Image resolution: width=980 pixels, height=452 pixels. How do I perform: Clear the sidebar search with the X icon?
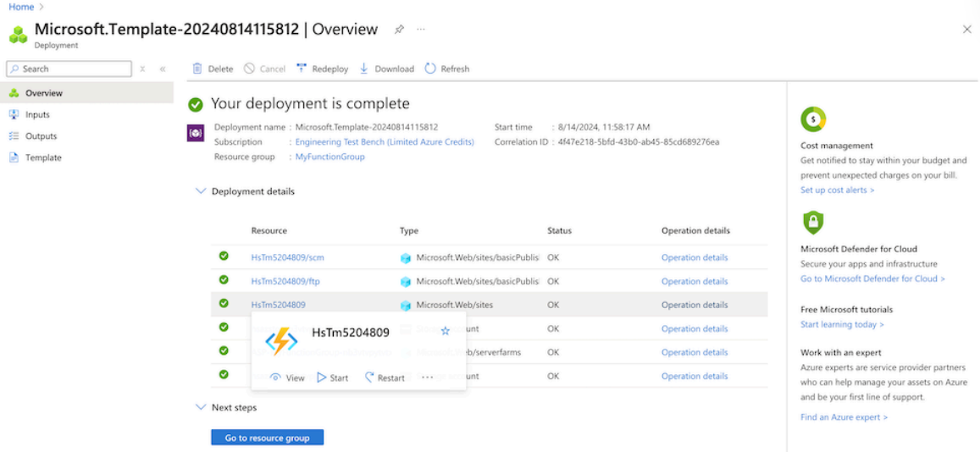click(142, 69)
